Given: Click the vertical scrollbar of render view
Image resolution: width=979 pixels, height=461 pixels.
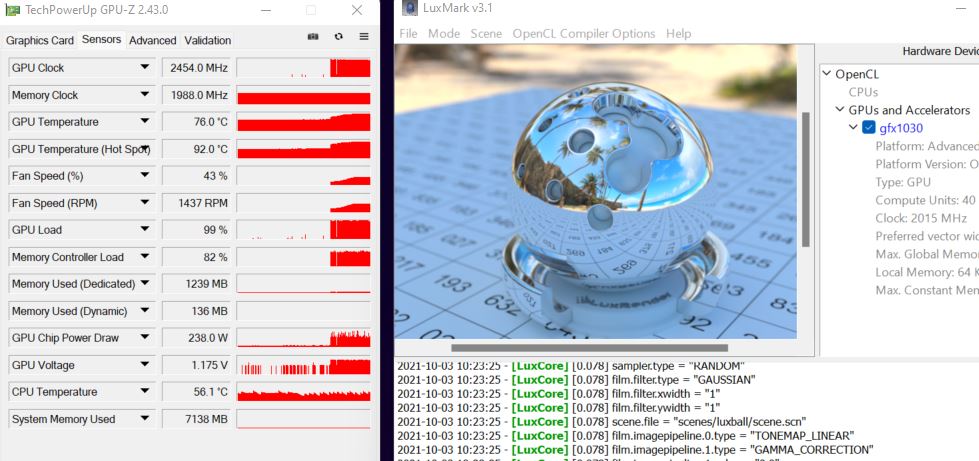Looking at the screenshot, I should [805, 179].
